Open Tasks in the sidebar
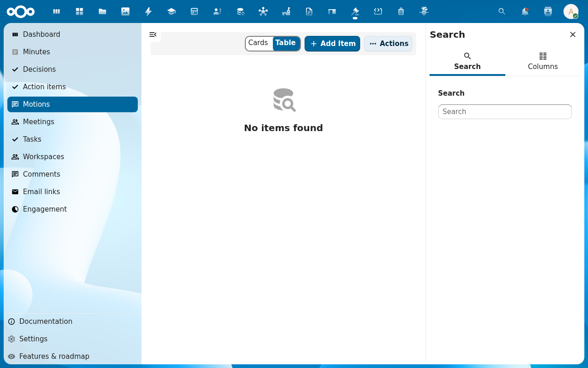The image size is (588, 368). click(x=73, y=139)
